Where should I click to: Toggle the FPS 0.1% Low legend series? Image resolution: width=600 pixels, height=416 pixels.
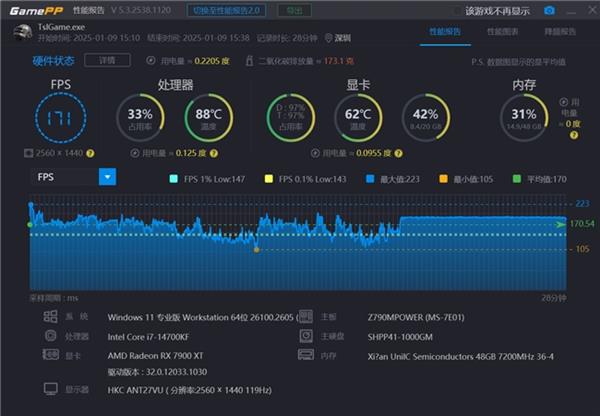pos(268,179)
